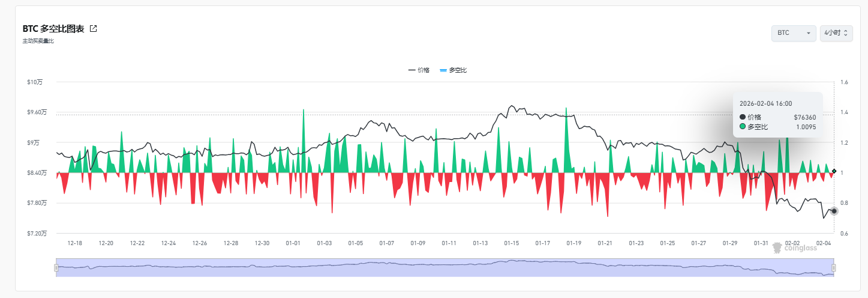Open the BTC coin dropdown

794,33
